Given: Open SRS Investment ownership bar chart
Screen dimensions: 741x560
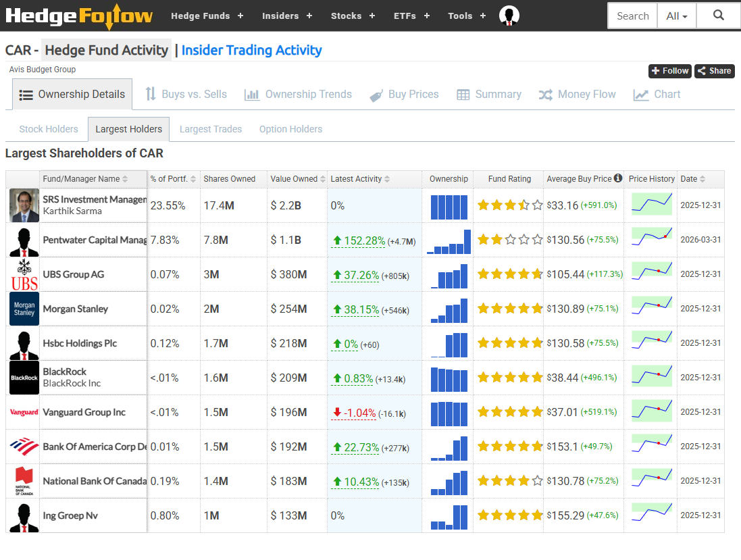Looking at the screenshot, I should point(449,207).
